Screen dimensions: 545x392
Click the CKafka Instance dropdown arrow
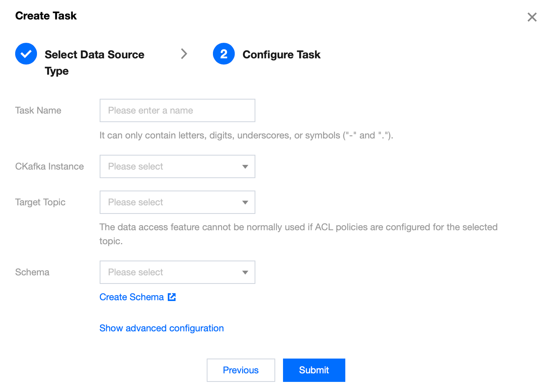(245, 167)
